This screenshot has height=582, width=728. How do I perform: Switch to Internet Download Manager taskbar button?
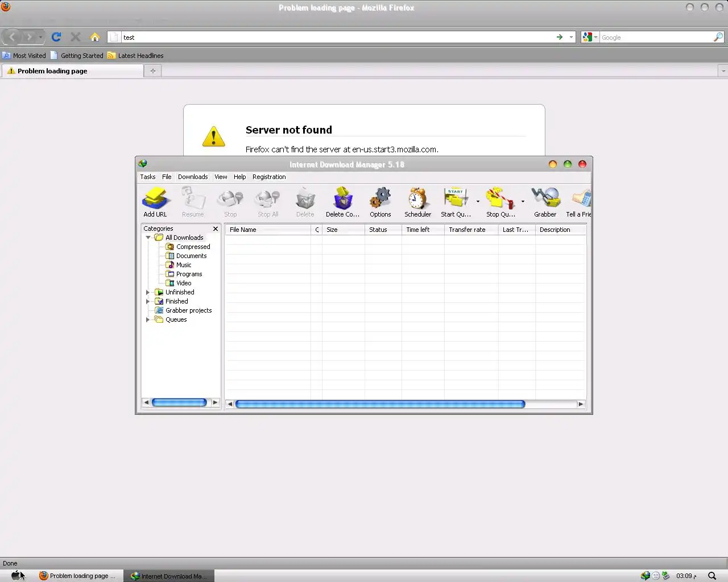169,576
